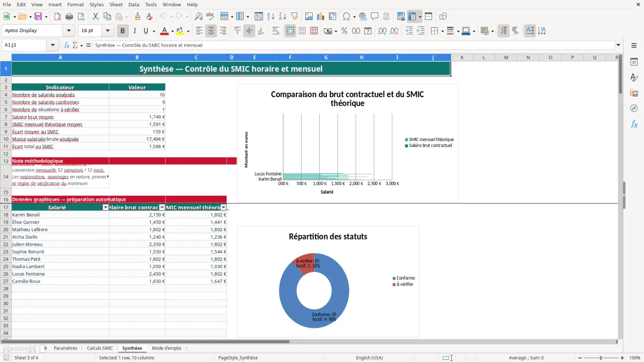
Task: Click the Clear Direct Formatting icon
Action: click(150, 17)
